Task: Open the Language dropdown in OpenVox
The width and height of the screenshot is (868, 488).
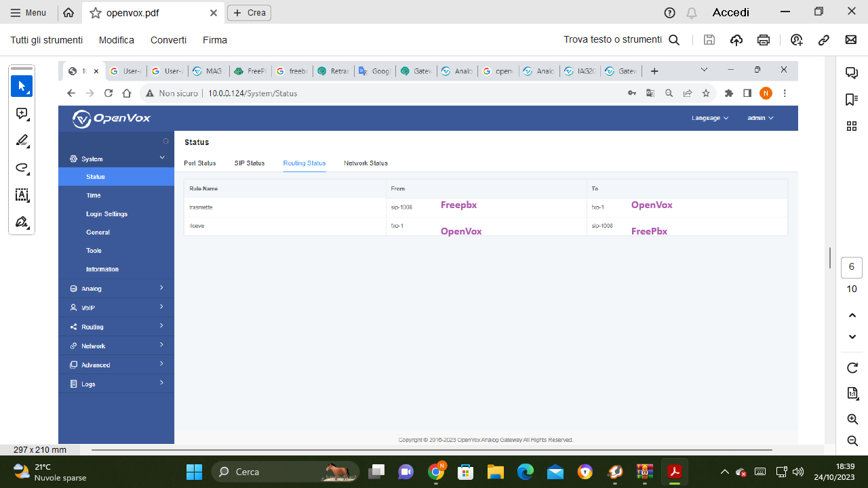Action: tap(710, 118)
